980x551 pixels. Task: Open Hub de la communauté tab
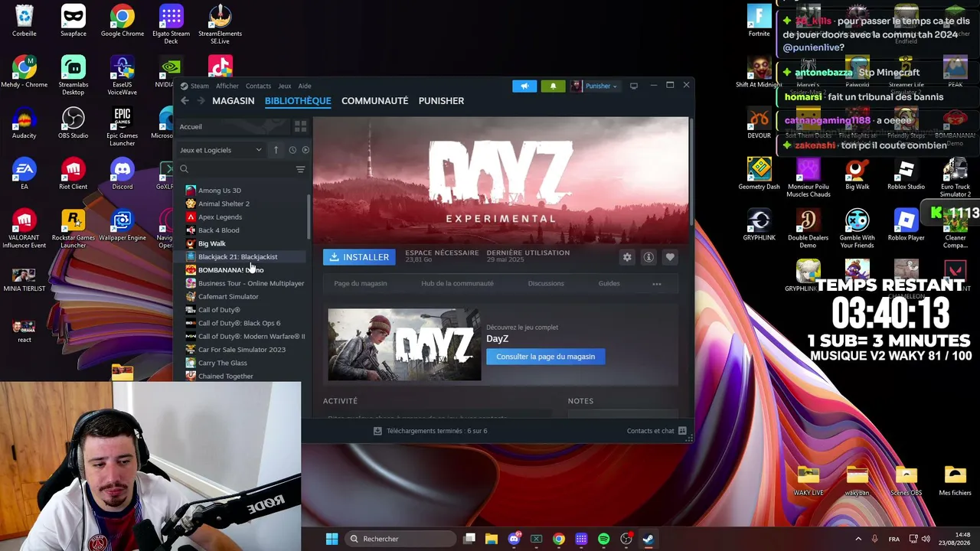pos(457,284)
